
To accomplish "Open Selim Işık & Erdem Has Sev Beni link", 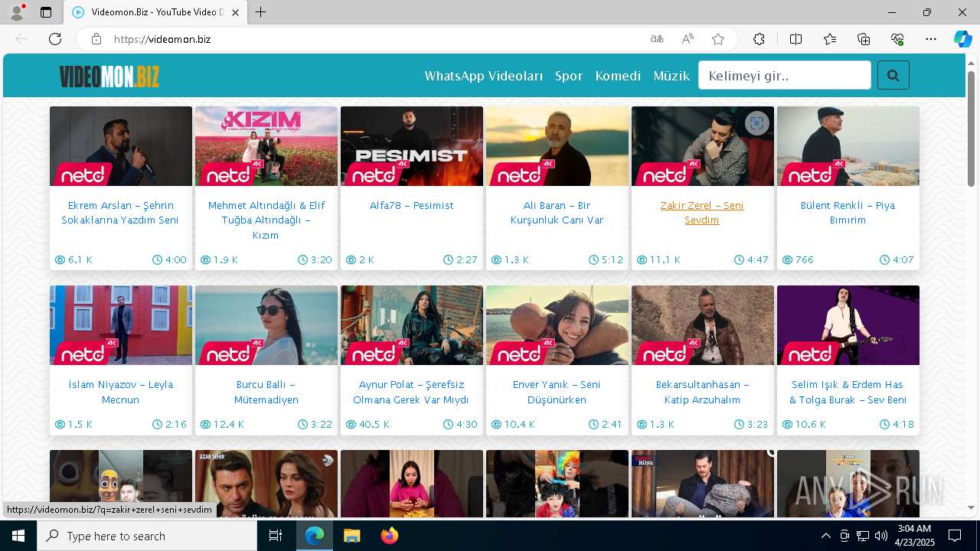I will (x=848, y=392).
